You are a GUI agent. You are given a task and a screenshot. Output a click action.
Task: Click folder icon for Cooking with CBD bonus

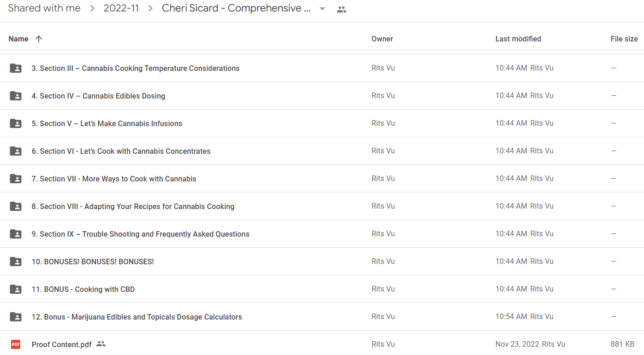click(16, 289)
